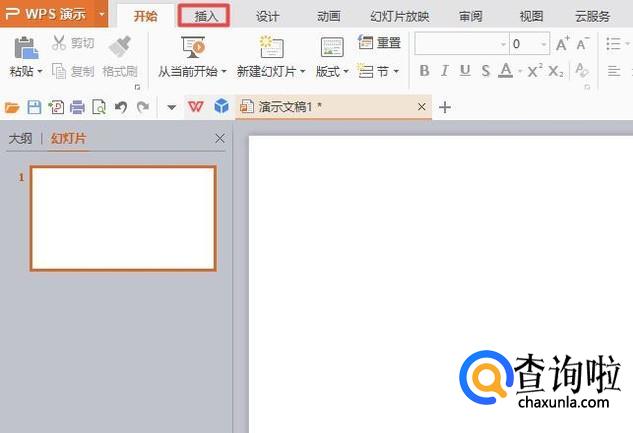The height and width of the screenshot is (433, 633).
Task: Toggle underline formatting
Action: 465,71
